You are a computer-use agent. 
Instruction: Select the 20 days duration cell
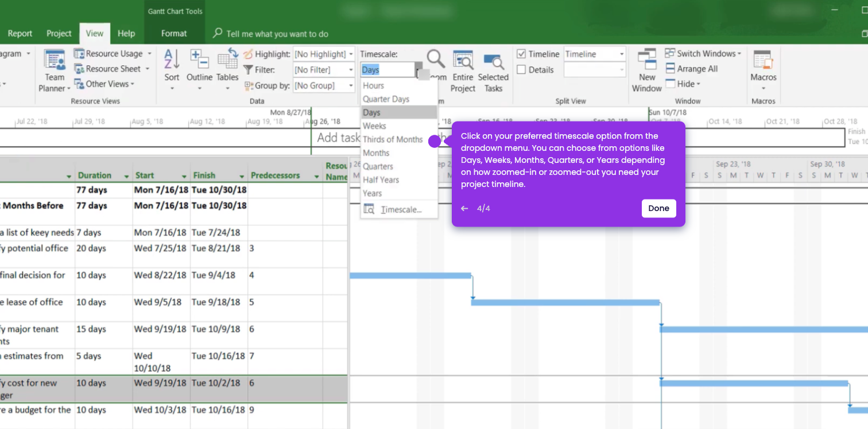tap(104, 254)
